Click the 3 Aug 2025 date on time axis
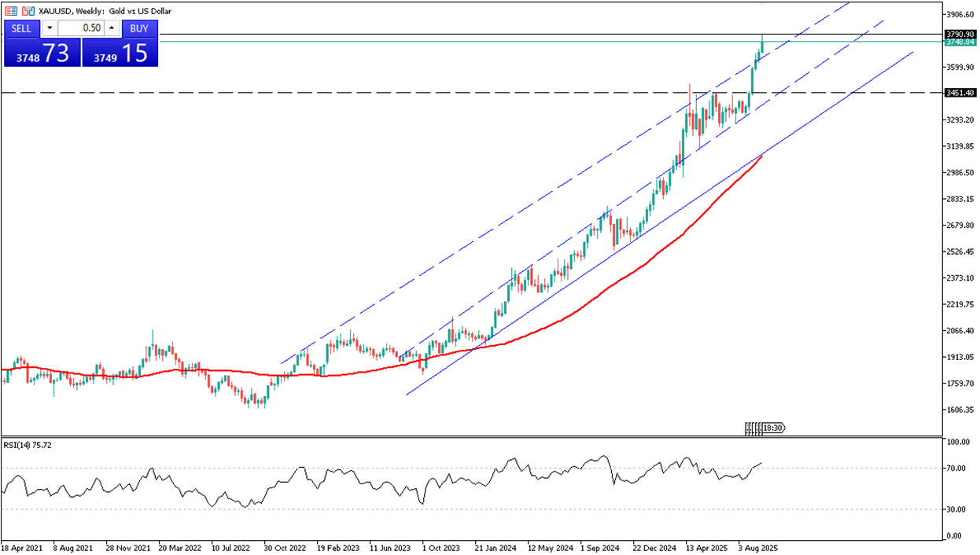This screenshot has width=980, height=555. 759,546
